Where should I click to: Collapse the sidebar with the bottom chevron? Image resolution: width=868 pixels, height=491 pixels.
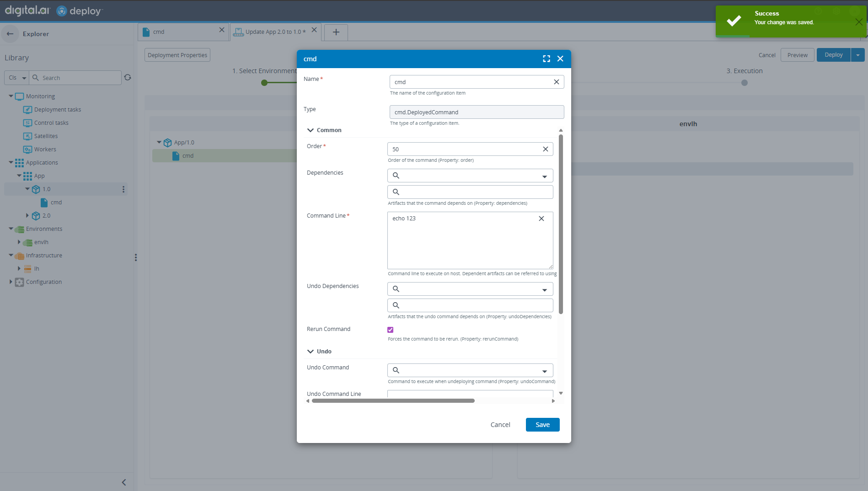click(124, 482)
